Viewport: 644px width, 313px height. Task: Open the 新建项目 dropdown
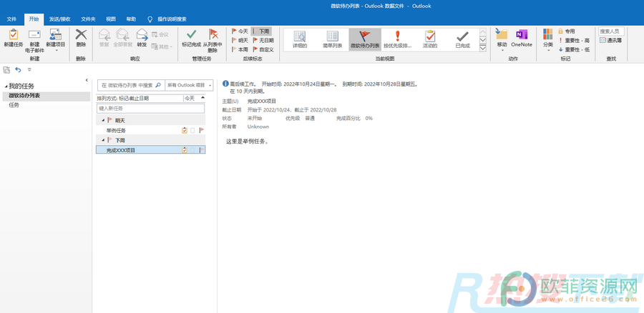tap(56, 50)
